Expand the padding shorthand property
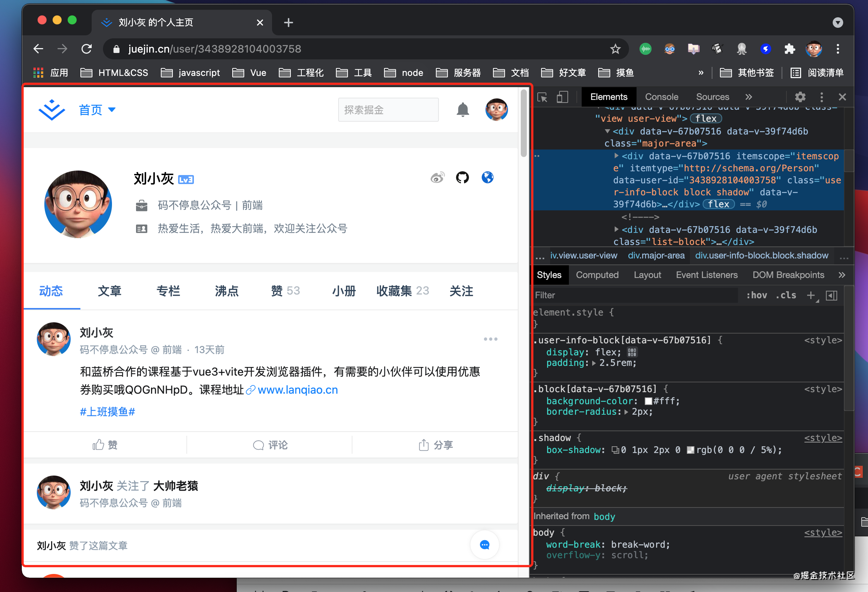868x592 pixels. pos(594,363)
